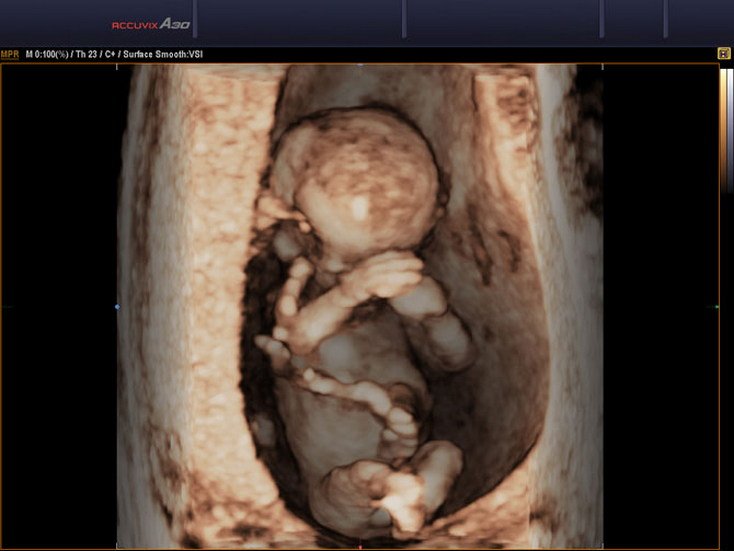Screen dimensions: 734x551
Task: Click the white tick at image top-left corner
Action: tap(118, 67)
